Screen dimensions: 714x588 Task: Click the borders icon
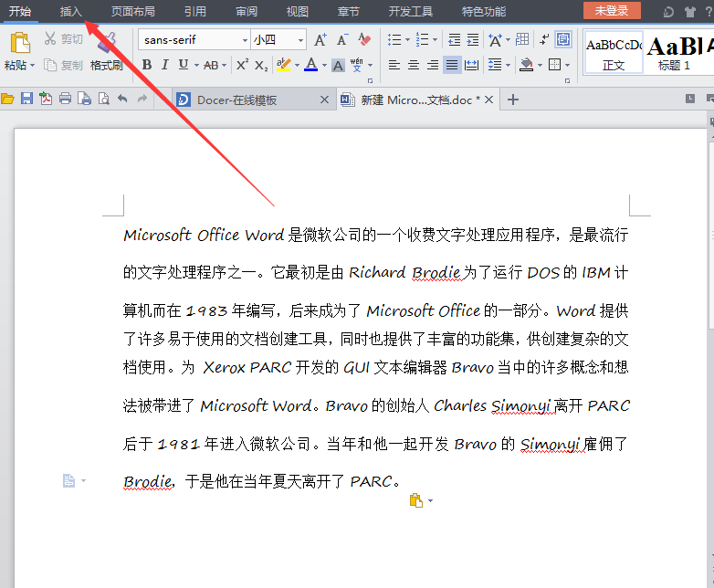pos(554,65)
